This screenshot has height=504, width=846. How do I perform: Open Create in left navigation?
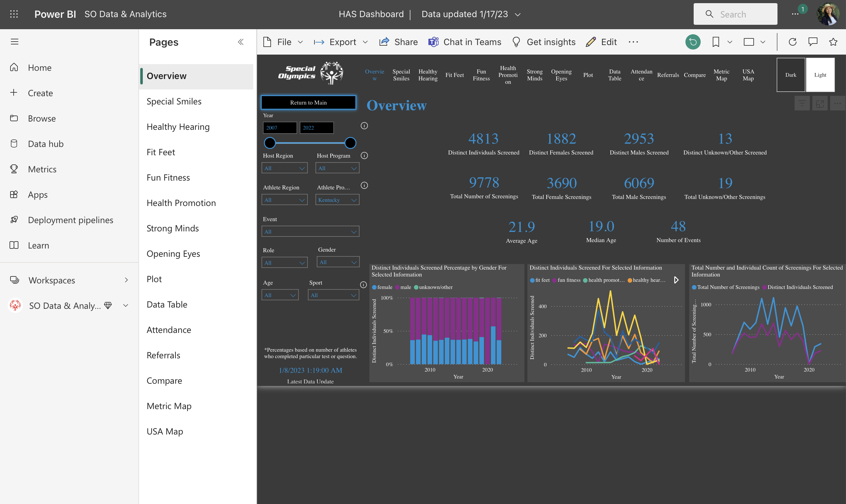[69, 93]
